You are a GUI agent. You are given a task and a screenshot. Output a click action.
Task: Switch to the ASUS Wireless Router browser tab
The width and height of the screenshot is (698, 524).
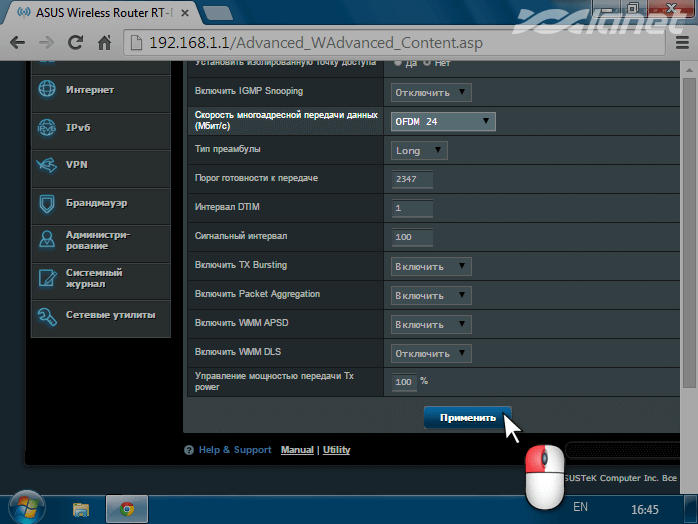coord(95,13)
